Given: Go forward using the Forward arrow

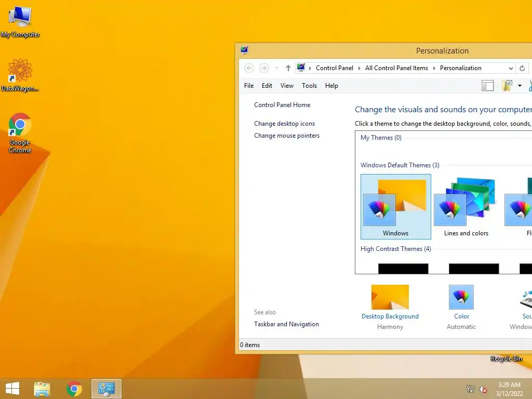Looking at the screenshot, I should [264, 68].
